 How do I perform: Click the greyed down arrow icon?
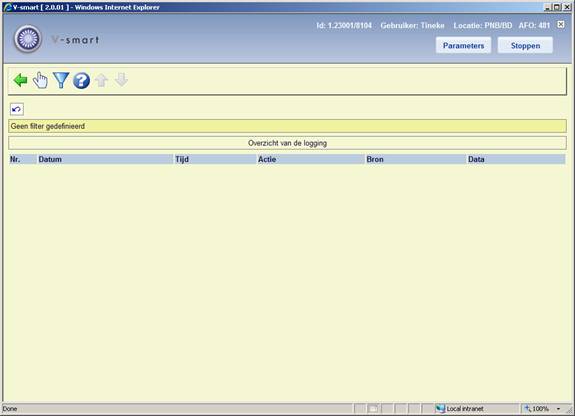coord(121,80)
